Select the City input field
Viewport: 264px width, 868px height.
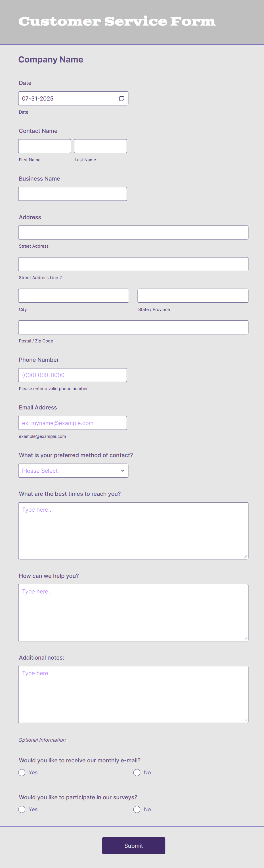pyautogui.click(x=74, y=296)
